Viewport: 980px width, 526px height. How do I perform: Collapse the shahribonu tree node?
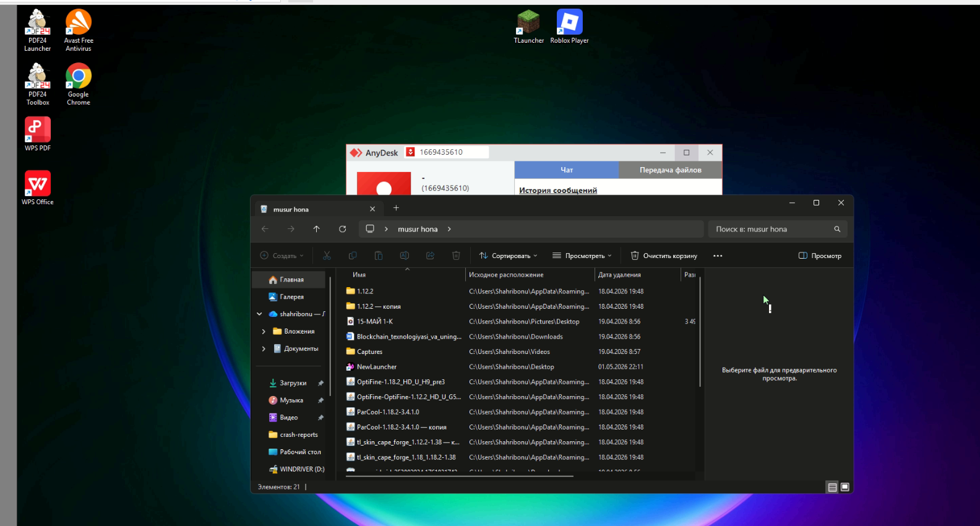click(x=259, y=314)
